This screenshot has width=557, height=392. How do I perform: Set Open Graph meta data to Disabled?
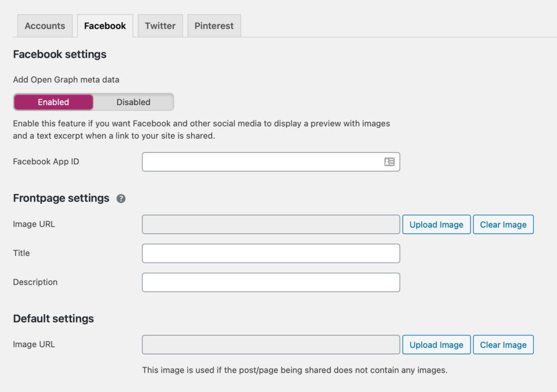(133, 102)
